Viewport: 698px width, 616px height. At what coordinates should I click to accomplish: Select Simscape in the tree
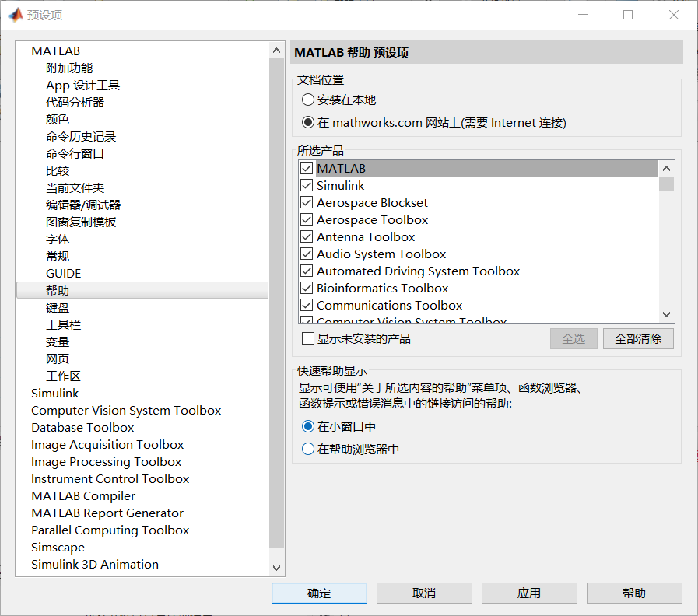pyautogui.click(x=58, y=547)
